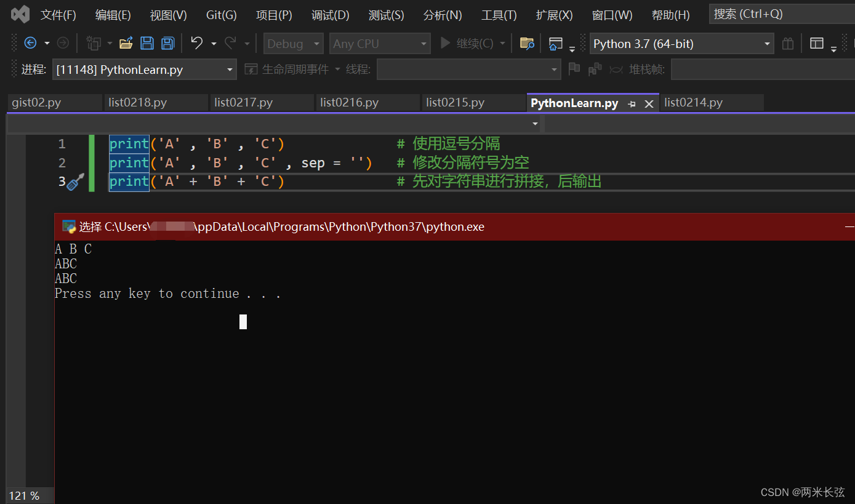This screenshot has width=855, height=504.
Task: Click the python.exe console window icon
Action: pyautogui.click(x=69, y=226)
